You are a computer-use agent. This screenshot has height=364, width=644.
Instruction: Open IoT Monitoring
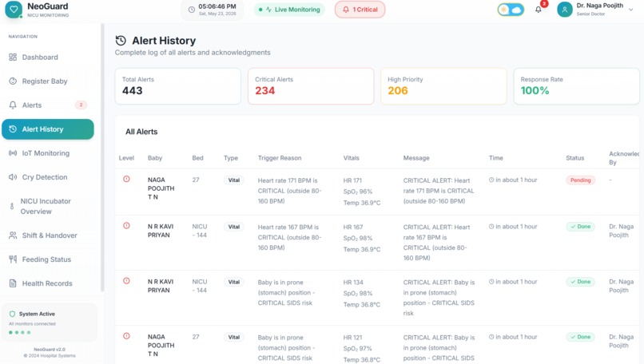tap(48, 153)
